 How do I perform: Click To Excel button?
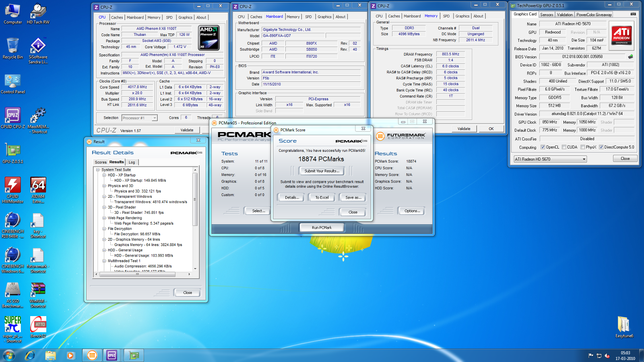(x=322, y=197)
